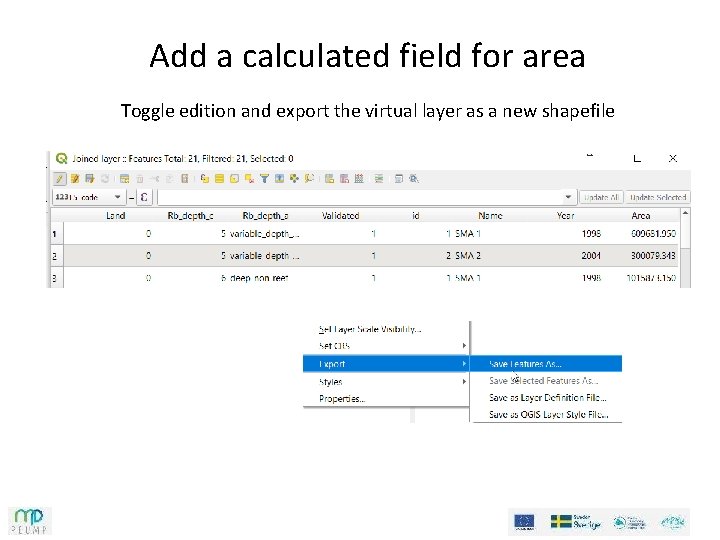Image resolution: width=720 pixels, height=540 pixels.
Task: Click the Year cell 2004
Action: (x=591, y=256)
